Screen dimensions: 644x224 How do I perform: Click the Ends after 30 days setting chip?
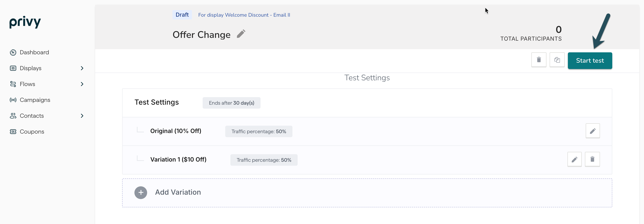(x=231, y=103)
